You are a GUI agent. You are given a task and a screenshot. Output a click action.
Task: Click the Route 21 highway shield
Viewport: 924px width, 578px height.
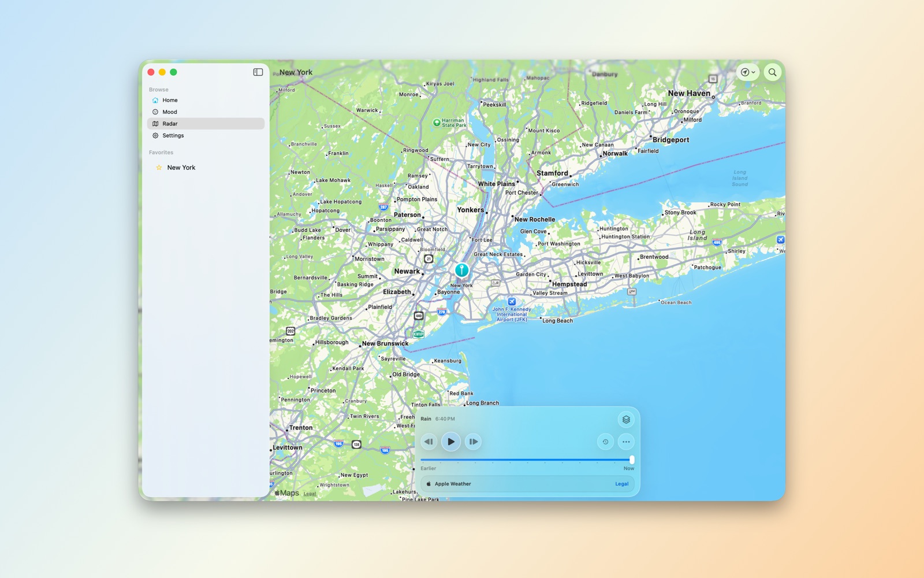click(429, 258)
